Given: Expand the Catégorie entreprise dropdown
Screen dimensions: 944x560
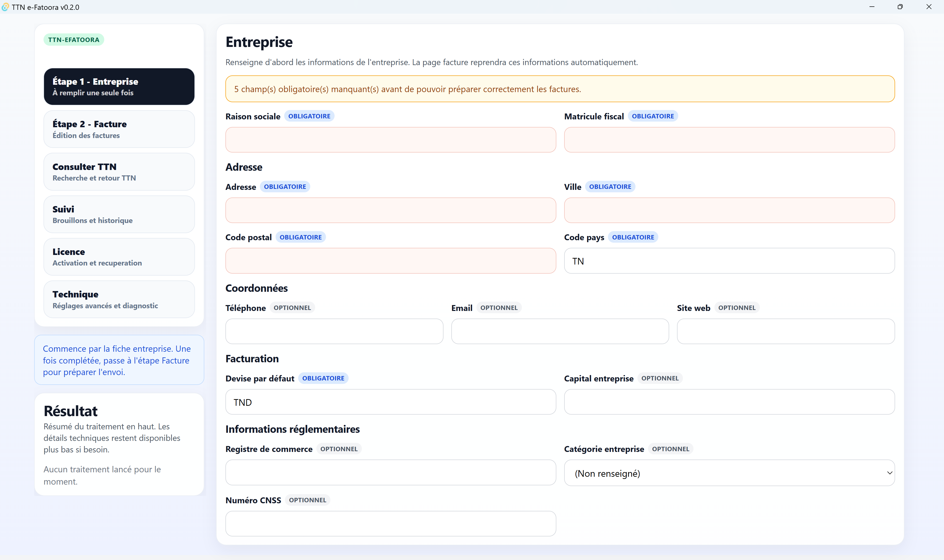Looking at the screenshot, I should click(x=729, y=473).
